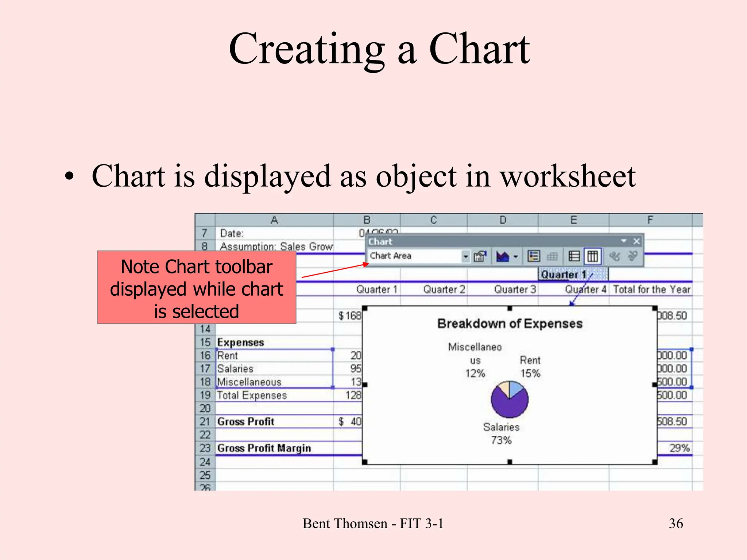Click the Salaries 73% data label
The height and width of the screenshot is (560, 747).
click(x=501, y=433)
